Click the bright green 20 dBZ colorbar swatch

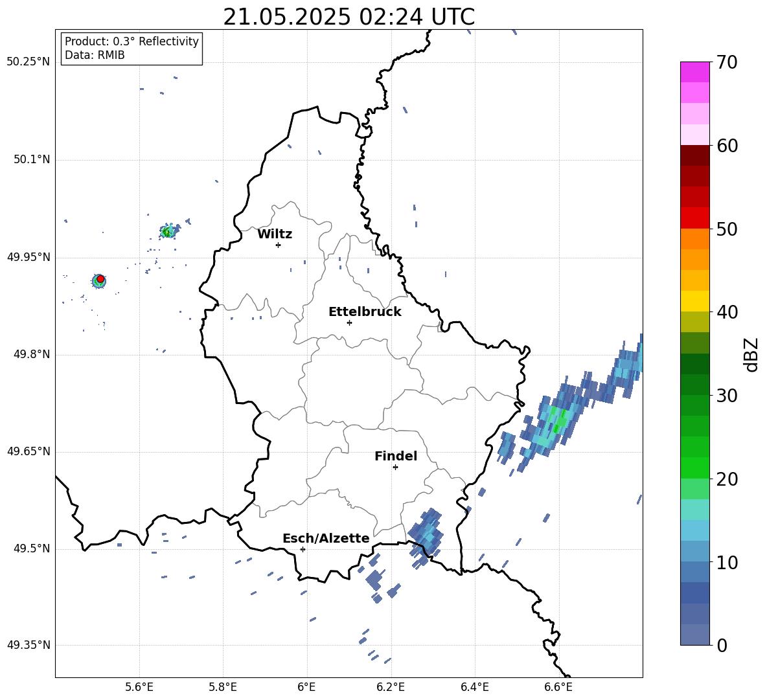[694, 468]
